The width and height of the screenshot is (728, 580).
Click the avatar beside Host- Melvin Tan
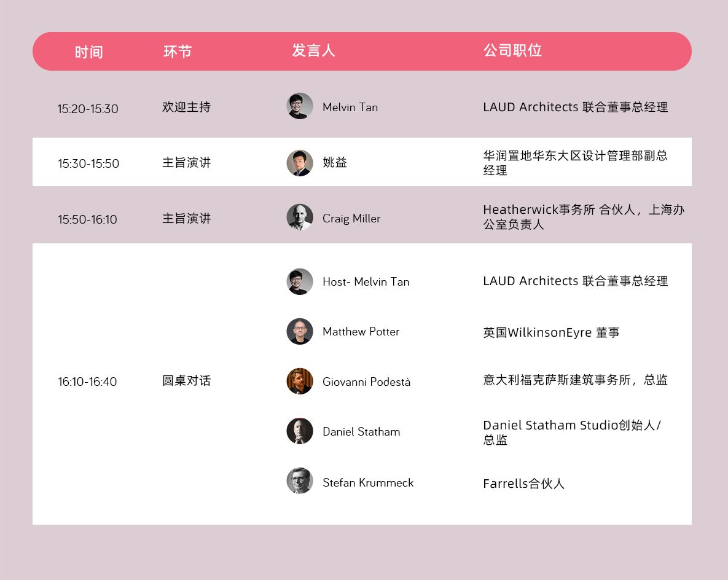point(300,281)
